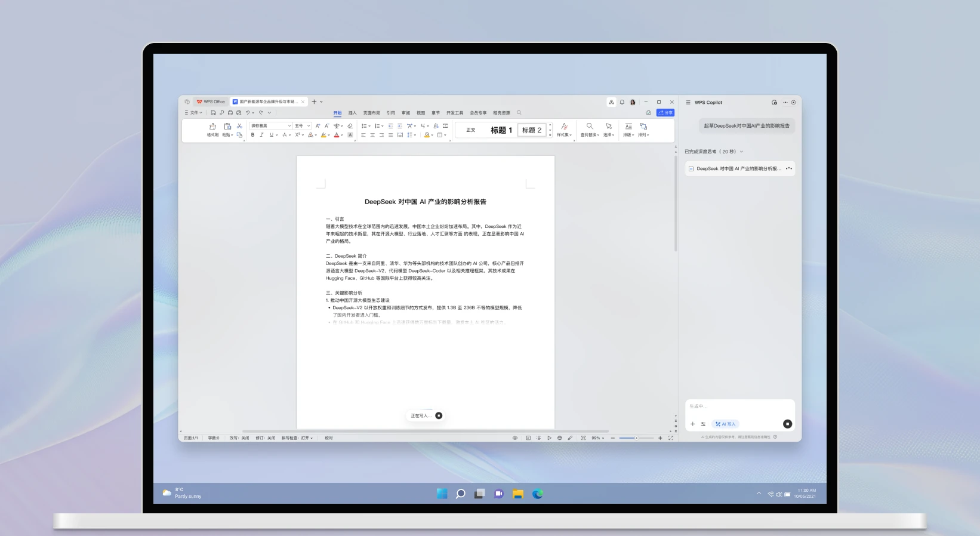Toggle Underline formatting
The image size is (980, 536).
[272, 135]
